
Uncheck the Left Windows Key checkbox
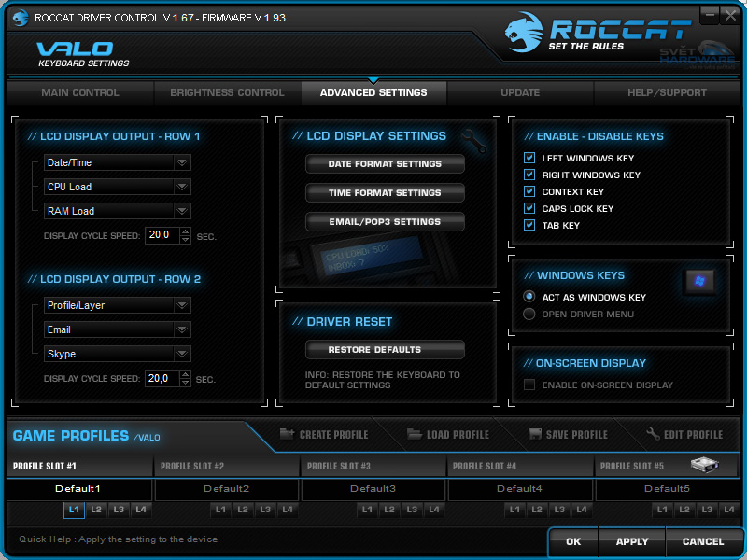529,159
